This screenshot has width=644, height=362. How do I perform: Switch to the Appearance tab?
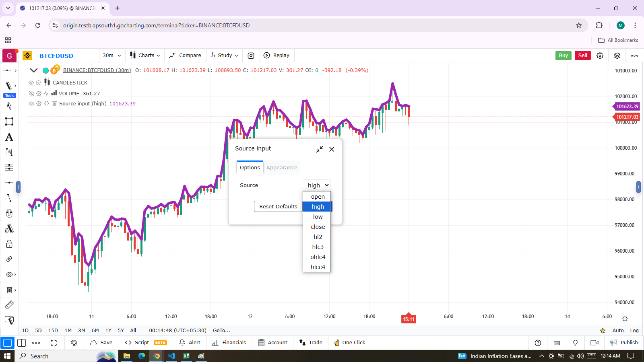pyautogui.click(x=282, y=168)
